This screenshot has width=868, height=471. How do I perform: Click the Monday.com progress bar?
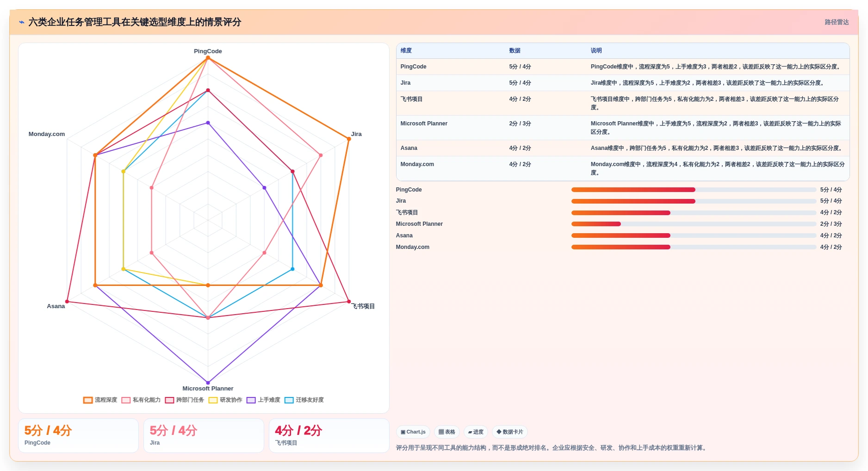694,247
